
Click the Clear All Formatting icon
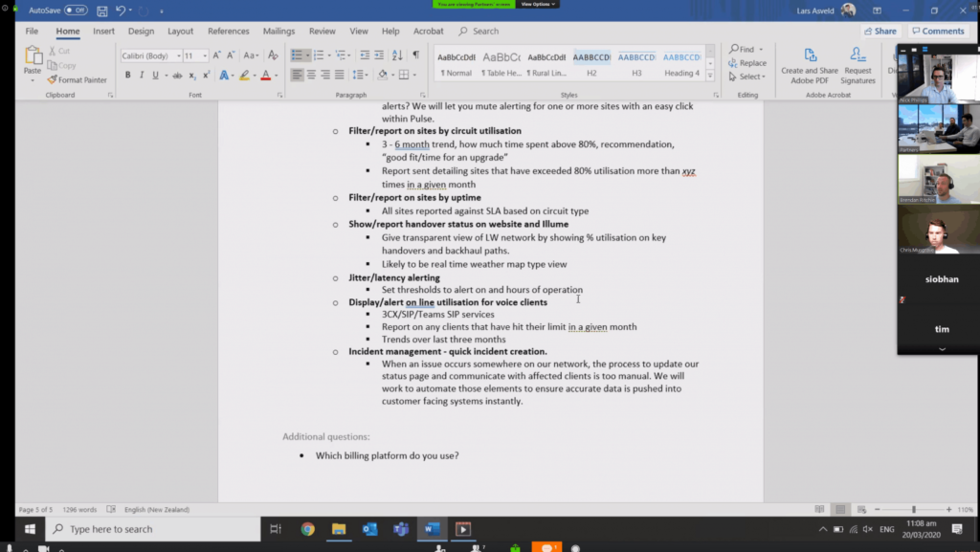click(273, 55)
